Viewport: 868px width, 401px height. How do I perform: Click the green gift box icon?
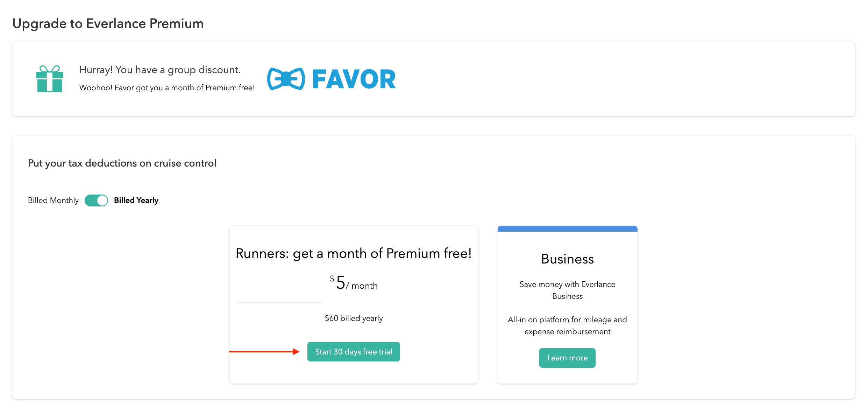[50, 79]
